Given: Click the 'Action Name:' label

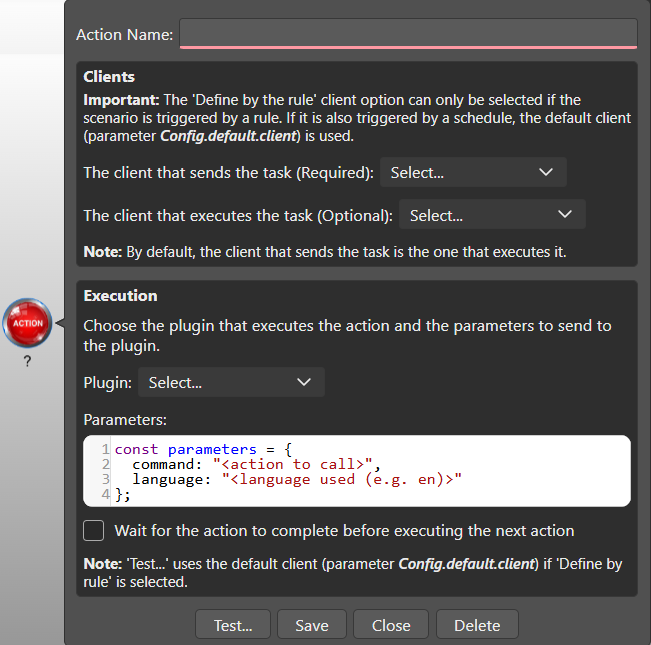Looking at the screenshot, I should coord(125,34).
